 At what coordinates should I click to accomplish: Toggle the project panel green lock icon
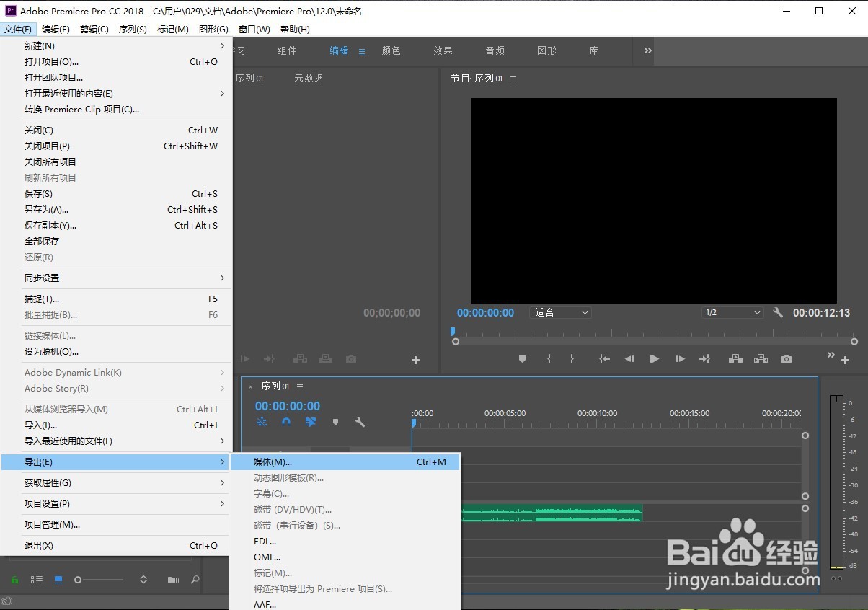point(14,580)
